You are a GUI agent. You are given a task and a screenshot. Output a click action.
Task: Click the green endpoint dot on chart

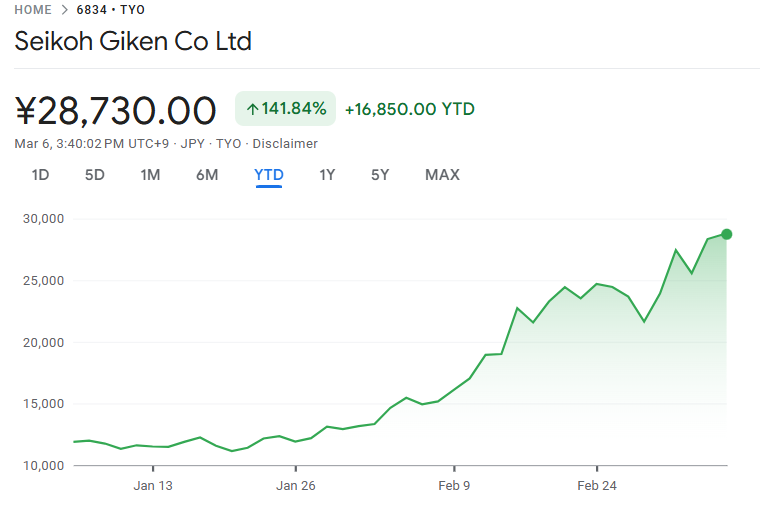click(727, 234)
